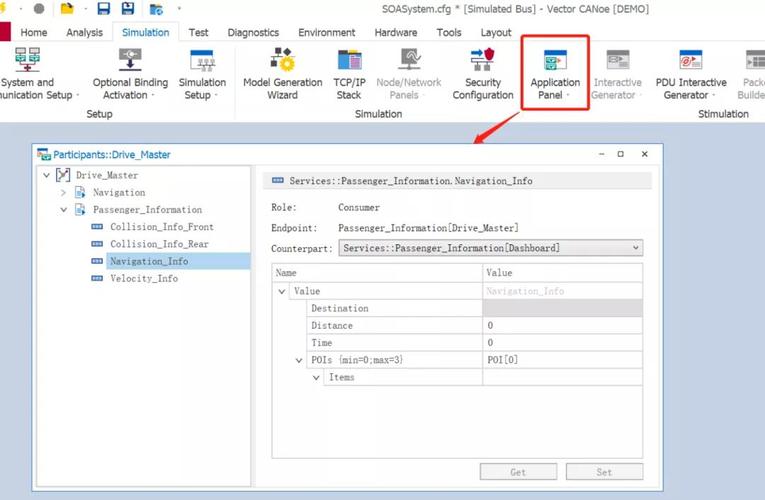Click the configuration folder icon in toolbar
The image size is (765, 500).
156,9
